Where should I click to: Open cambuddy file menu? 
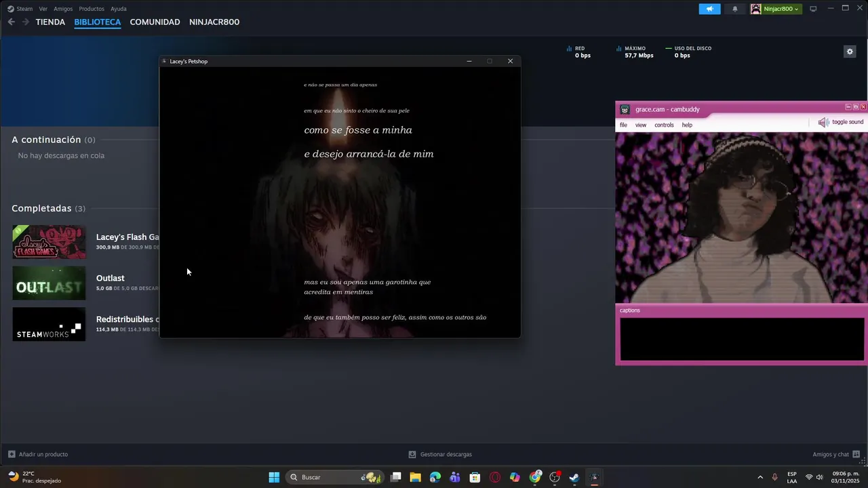[623, 125]
